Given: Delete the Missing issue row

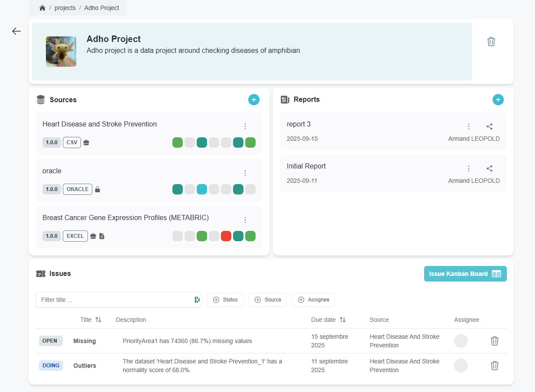Looking at the screenshot, I should click(x=494, y=341).
